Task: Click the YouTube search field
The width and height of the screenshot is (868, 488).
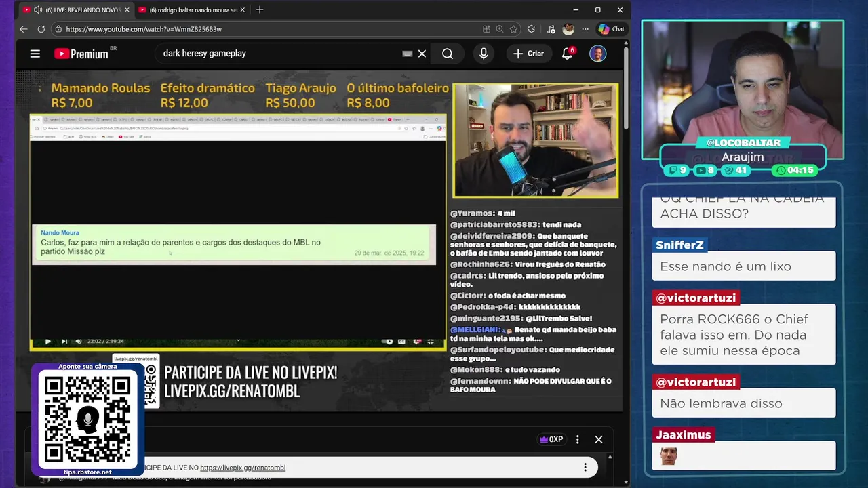Action: (278, 54)
